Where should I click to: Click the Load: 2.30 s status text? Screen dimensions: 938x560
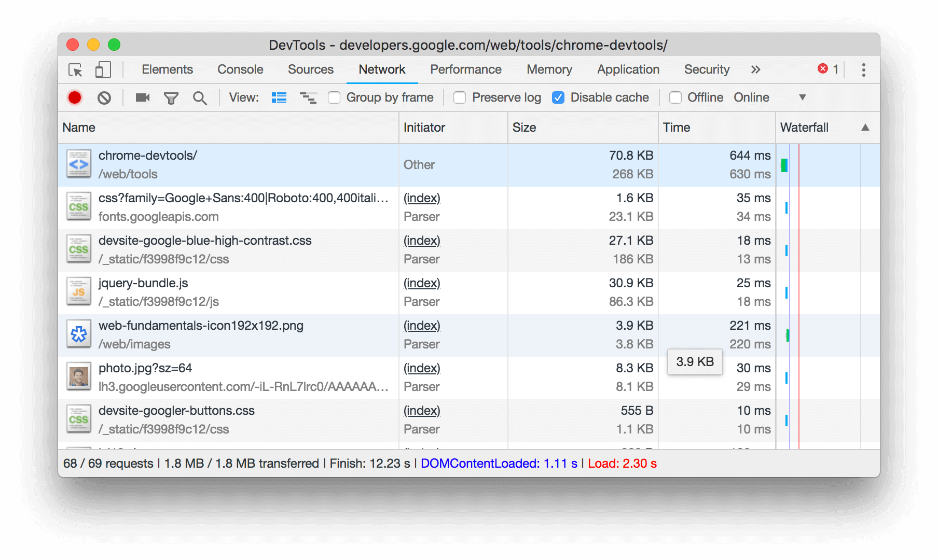point(623,464)
